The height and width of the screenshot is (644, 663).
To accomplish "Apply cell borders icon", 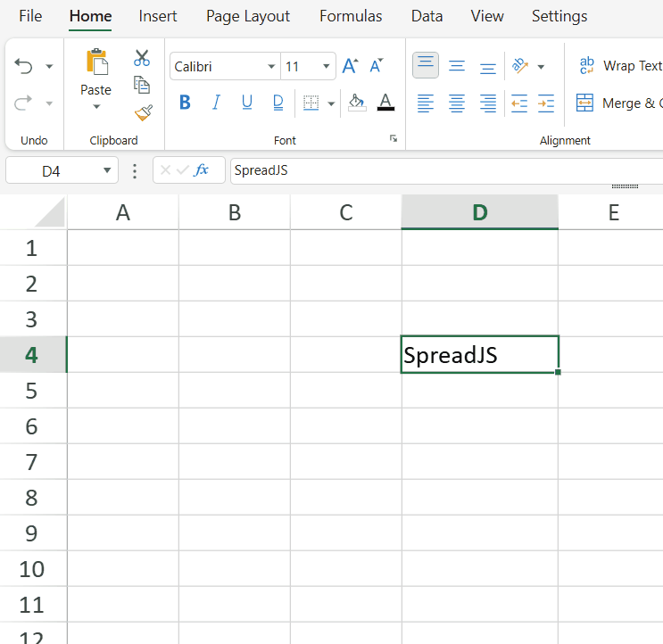I will 311,103.
